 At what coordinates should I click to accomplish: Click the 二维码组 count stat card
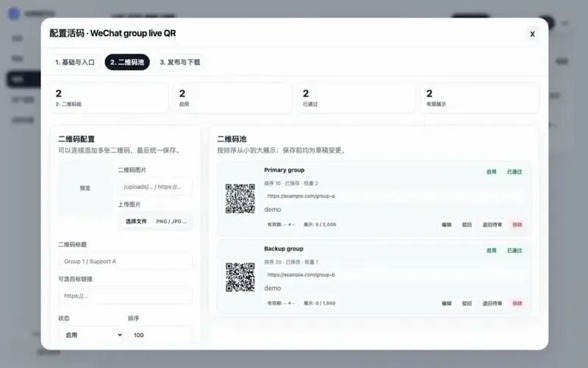(109, 98)
